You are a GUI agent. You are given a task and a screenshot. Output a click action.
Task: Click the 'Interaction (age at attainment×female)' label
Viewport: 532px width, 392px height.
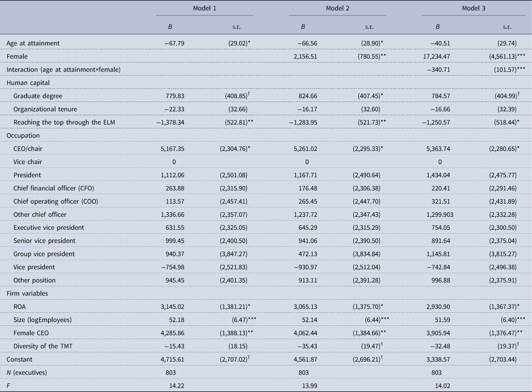coord(63,70)
